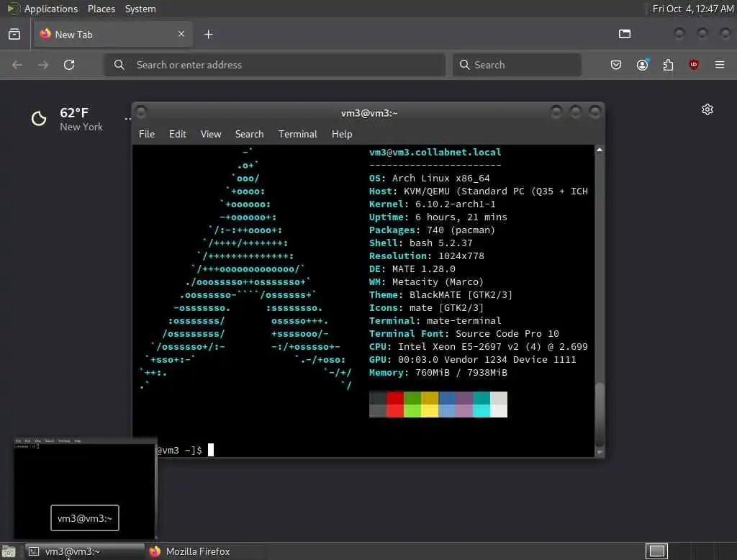Click the terminal scrollbar thumb

point(600,415)
